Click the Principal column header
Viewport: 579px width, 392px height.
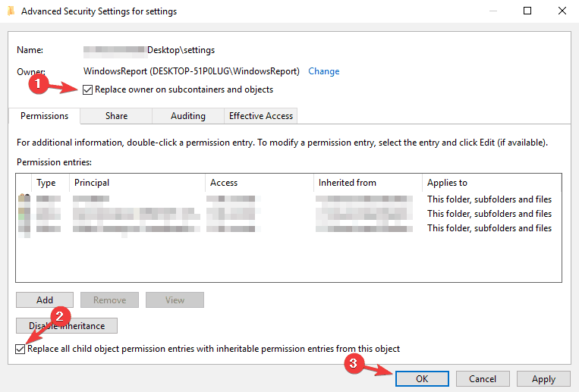(x=137, y=183)
